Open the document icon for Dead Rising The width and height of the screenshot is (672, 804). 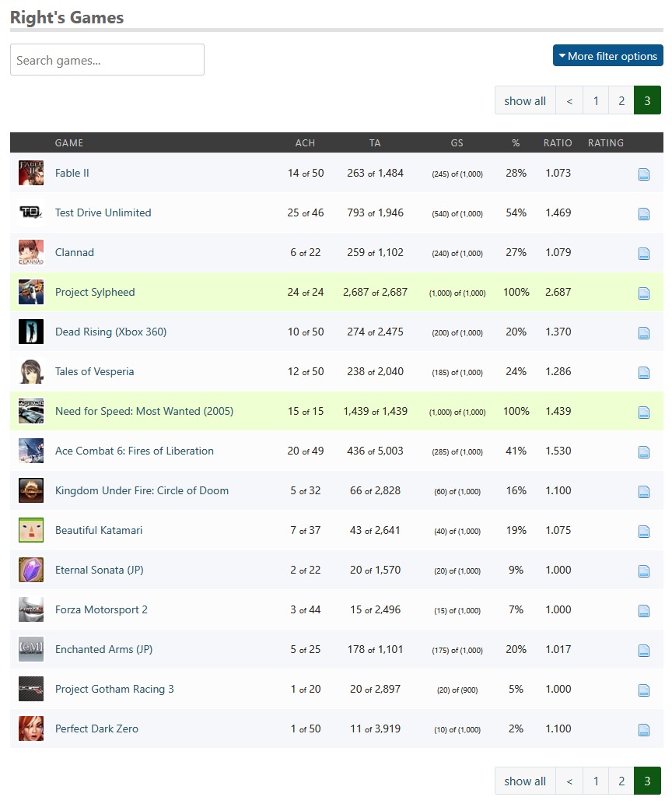pyautogui.click(x=643, y=333)
